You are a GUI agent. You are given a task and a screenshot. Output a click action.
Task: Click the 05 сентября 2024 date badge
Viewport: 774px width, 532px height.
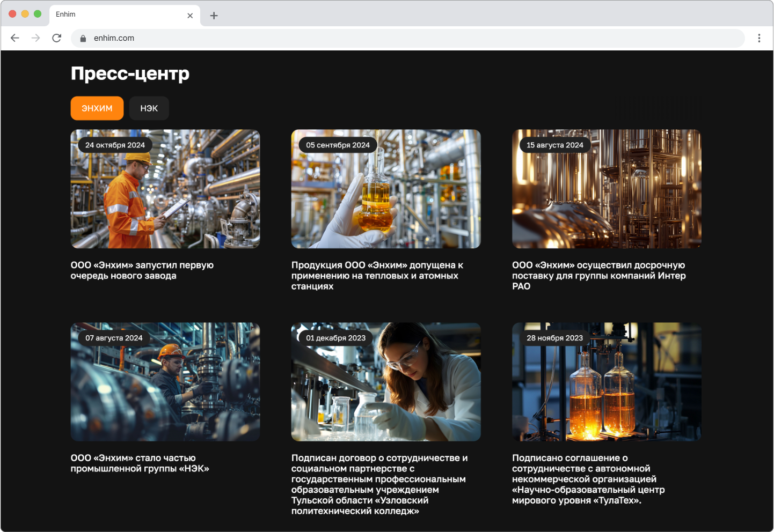click(338, 145)
